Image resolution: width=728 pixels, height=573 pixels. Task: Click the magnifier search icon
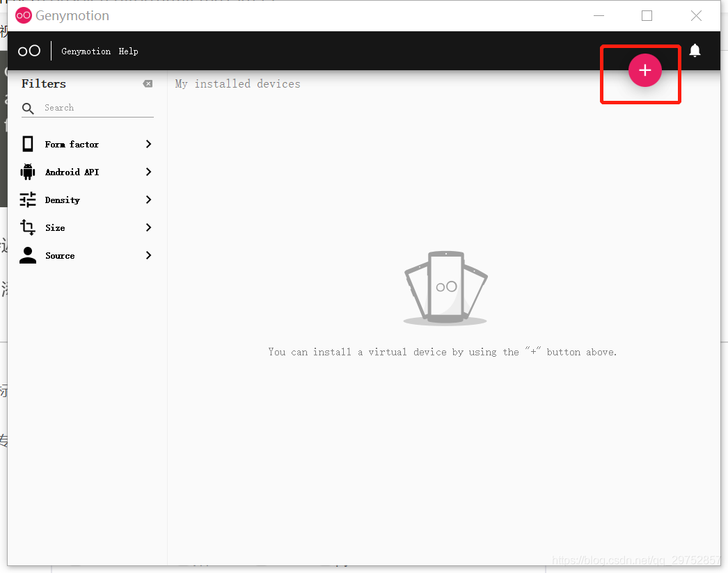(x=28, y=108)
